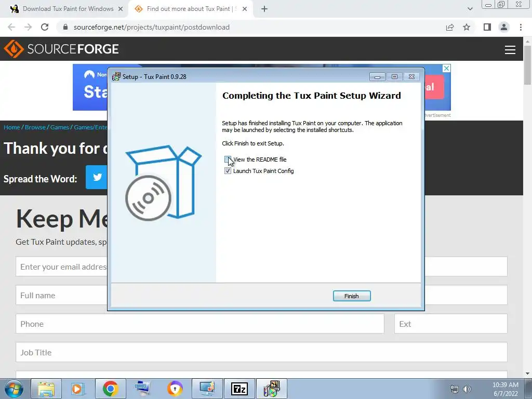Open the Home breadcrumb link
Screen dimensions: 532x399
pos(12,127)
